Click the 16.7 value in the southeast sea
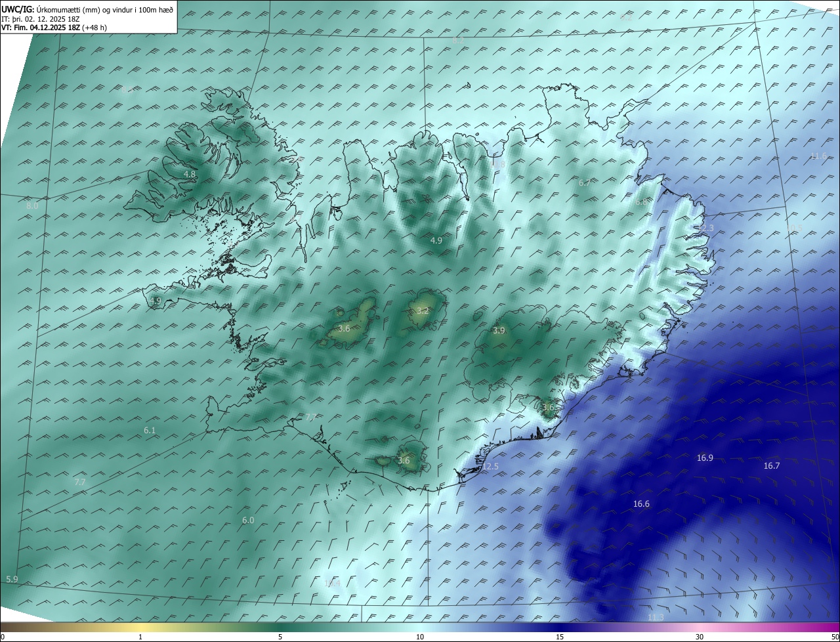Image resolution: width=840 pixels, height=642 pixels. click(772, 466)
